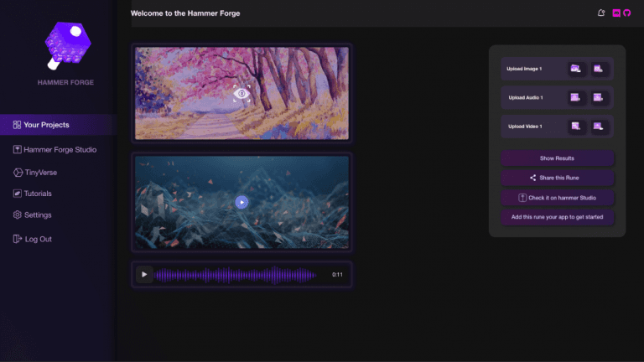This screenshot has height=362, width=644.
Task: Open the notifications bell icon
Action: tap(601, 13)
